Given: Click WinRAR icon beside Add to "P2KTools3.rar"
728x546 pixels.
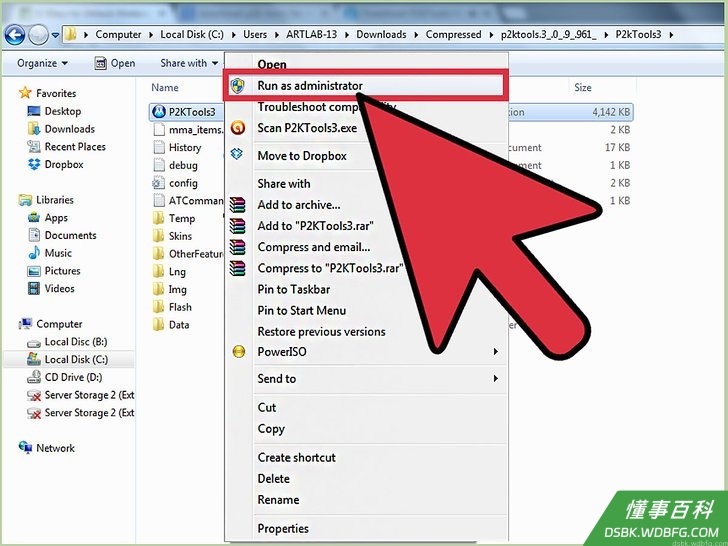Looking at the screenshot, I should [237, 226].
